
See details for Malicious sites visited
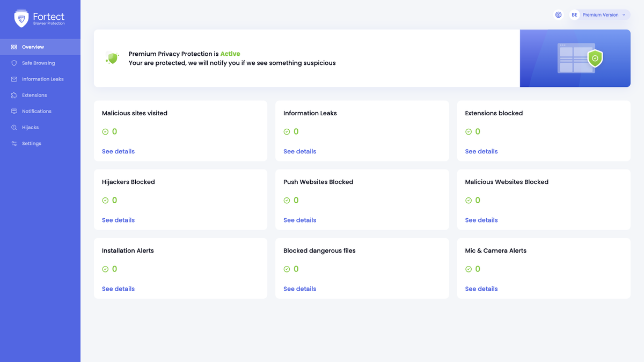click(x=118, y=151)
